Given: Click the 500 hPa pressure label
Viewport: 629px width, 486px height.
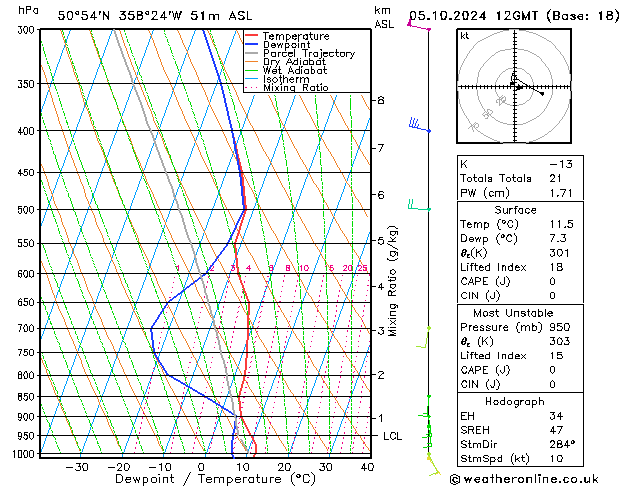Looking at the screenshot, I should click(28, 210).
